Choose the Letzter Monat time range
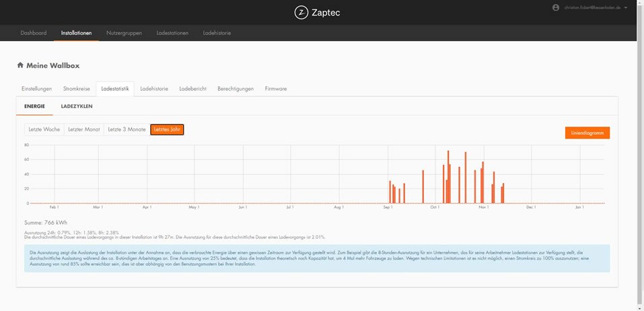Screen dimensions: 644x311 pos(84,129)
